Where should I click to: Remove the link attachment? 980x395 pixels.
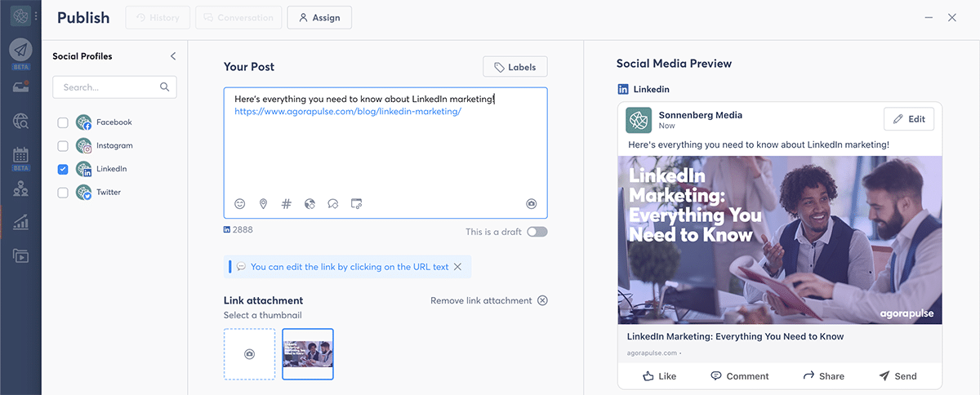coord(542,300)
